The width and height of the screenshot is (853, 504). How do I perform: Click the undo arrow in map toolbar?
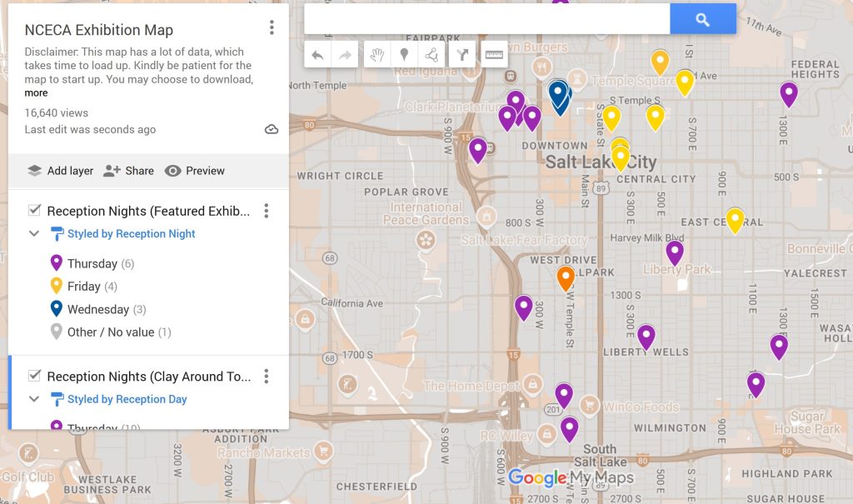[317, 55]
